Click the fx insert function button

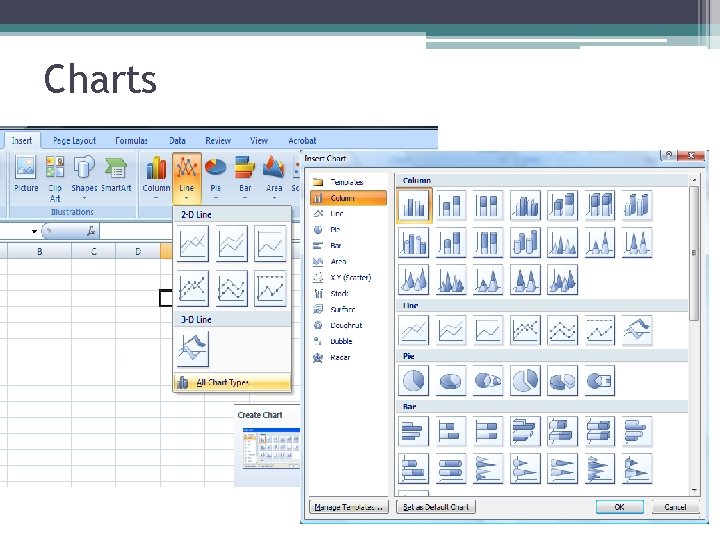click(x=91, y=231)
